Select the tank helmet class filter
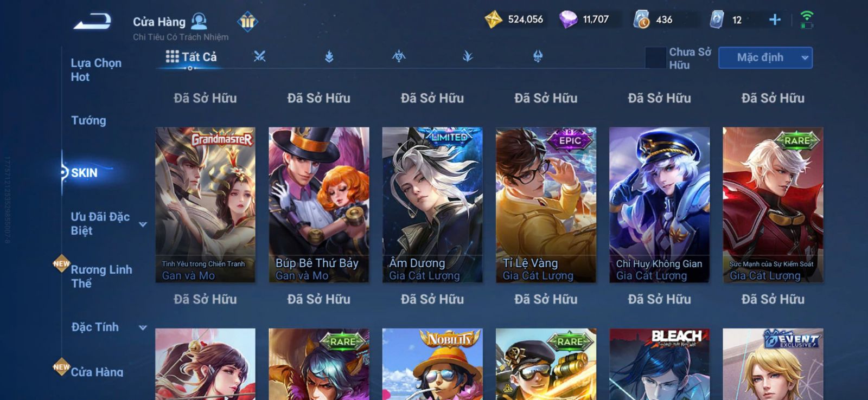The height and width of the screenshot is (400, 868). click(x=538, y=56)
